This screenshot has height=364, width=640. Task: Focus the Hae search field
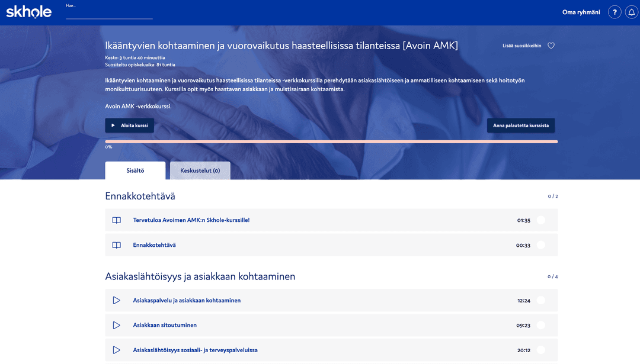tap(109, 14)
